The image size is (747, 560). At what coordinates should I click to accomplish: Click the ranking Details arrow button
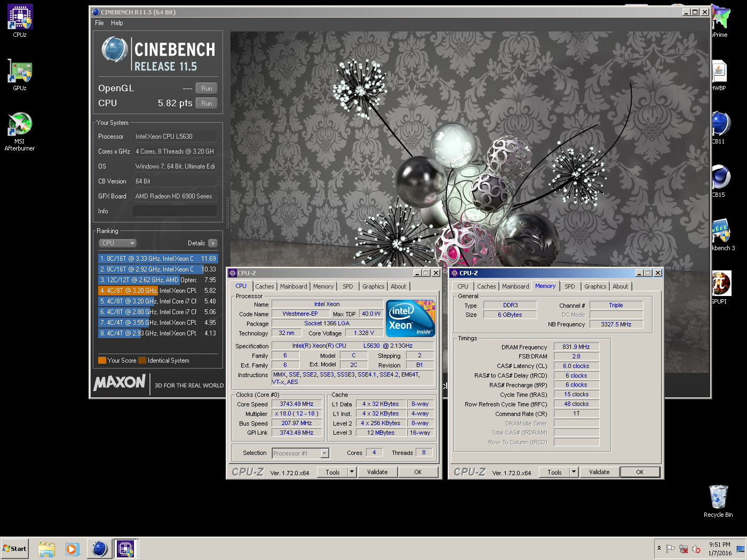(212, 243)
